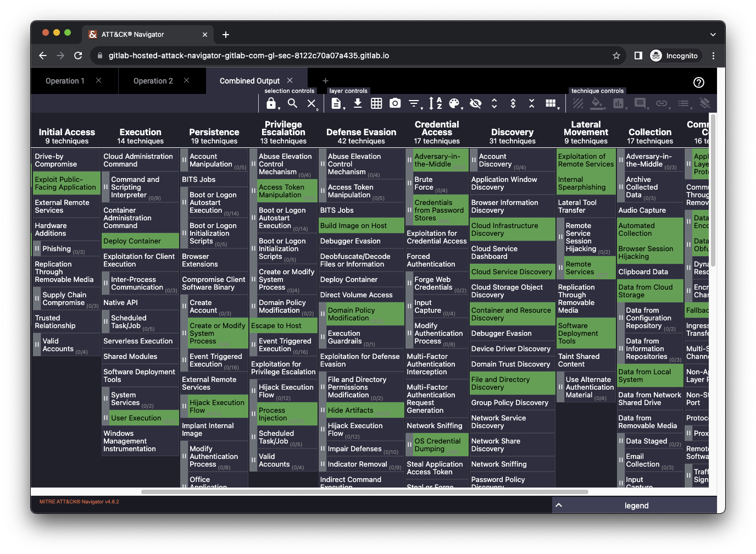Expand Inter-Process Communication sub-techniques
The image size is (756, 554).
106,283
